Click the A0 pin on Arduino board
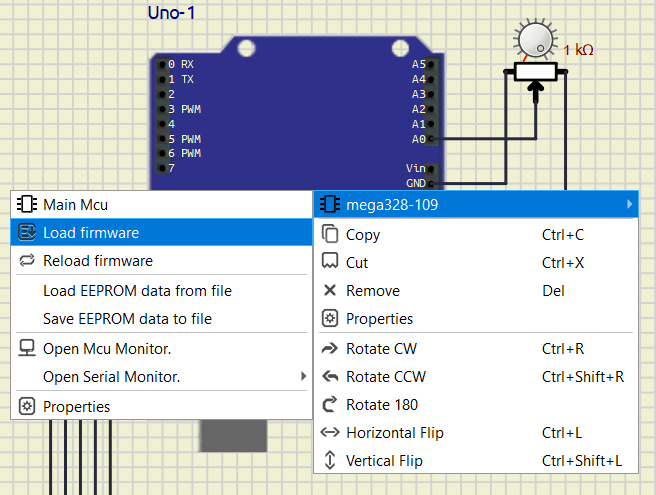This screenshot has height=495, width=656. [x=431, y=139]
